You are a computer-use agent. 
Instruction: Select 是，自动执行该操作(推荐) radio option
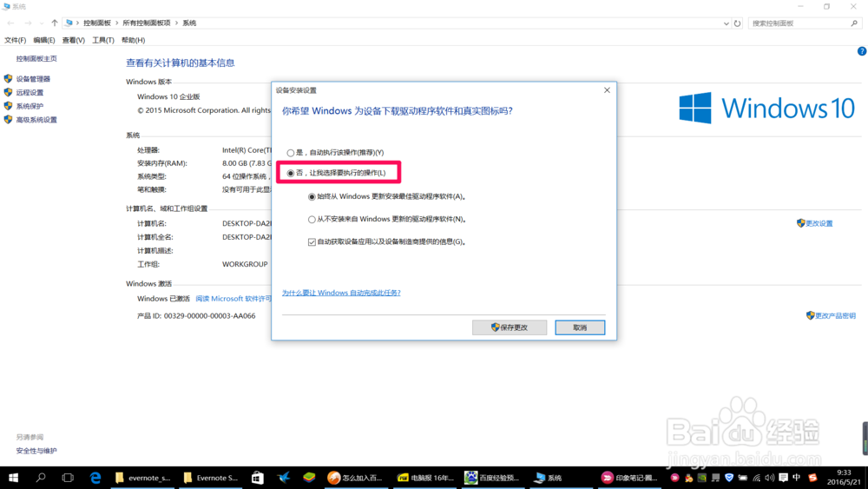tap(335, 152)
